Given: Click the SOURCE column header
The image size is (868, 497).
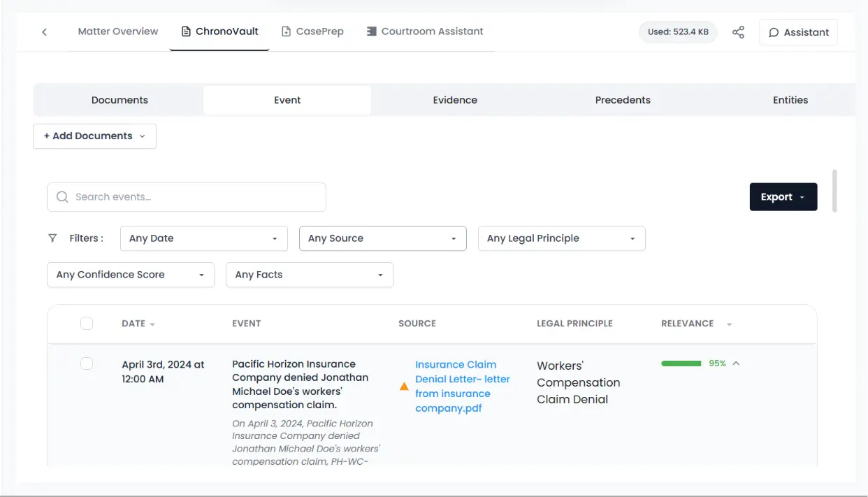Looking at the screenshot, I should pos(417,324).
